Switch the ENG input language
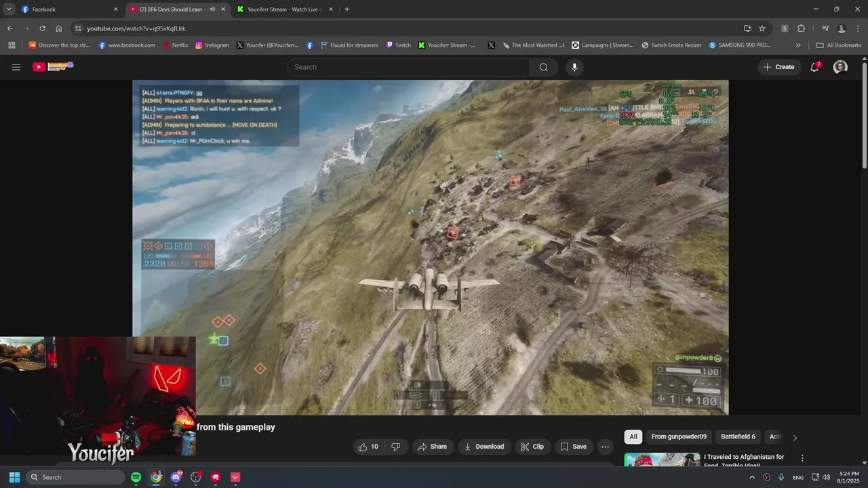Viewport: 868px width, 488px height. click(x=798, y=477)
